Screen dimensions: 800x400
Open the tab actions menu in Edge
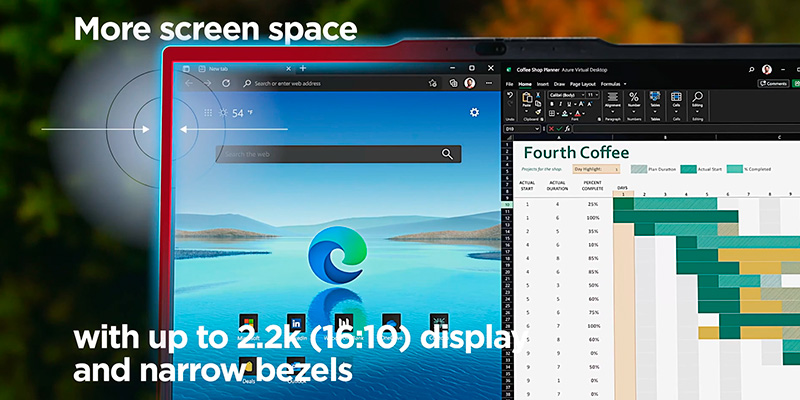186,68
